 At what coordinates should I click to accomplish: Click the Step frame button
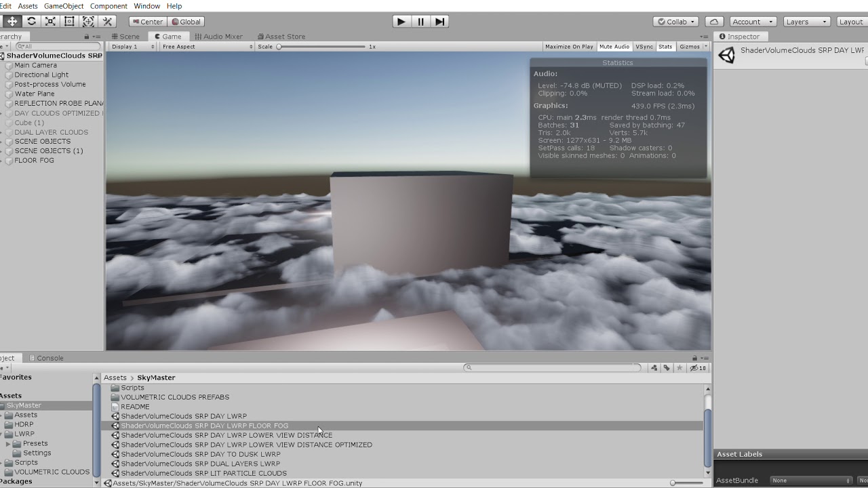tap(439, 22)
